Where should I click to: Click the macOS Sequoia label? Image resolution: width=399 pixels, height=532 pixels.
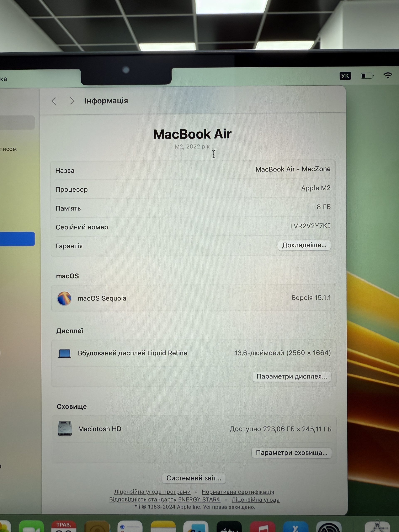[x=102, y=298]
